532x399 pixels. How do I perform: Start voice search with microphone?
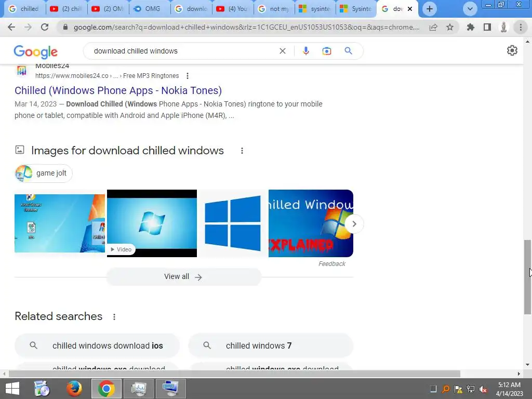click(x=305, y=51)
